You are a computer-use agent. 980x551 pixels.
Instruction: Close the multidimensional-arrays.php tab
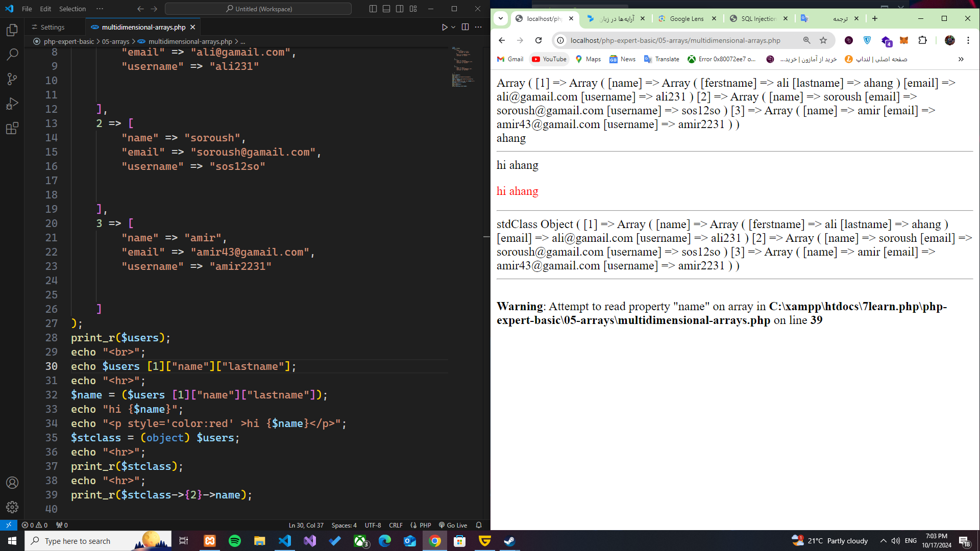pyautogui.click(x=192, y=27)
